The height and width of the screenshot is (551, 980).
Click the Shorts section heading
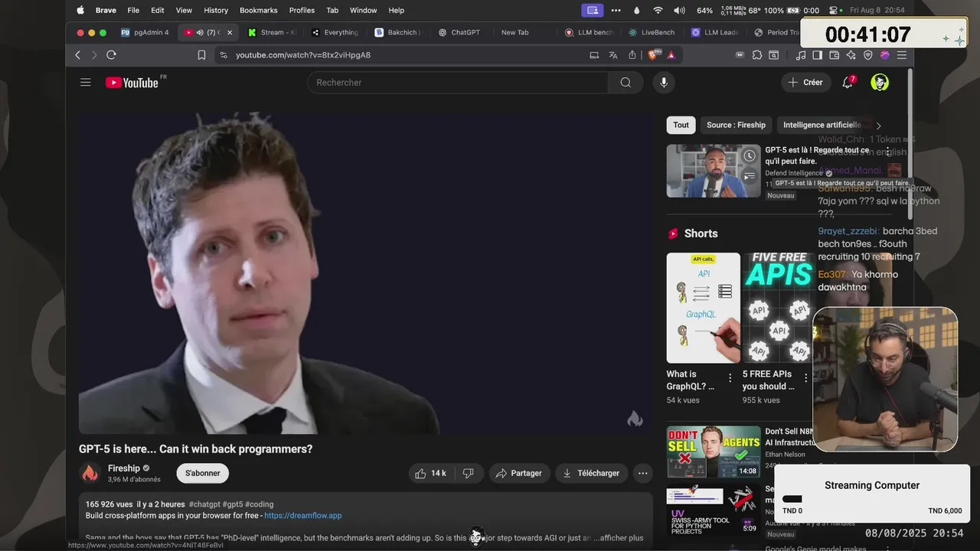701,233
